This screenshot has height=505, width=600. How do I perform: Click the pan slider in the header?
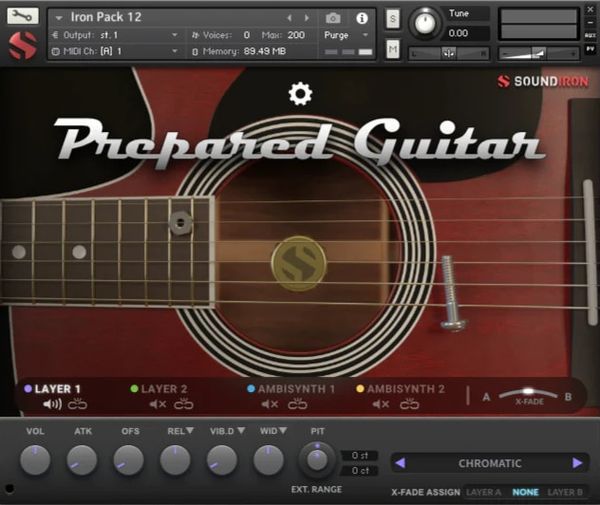click(x=448, y=54)
